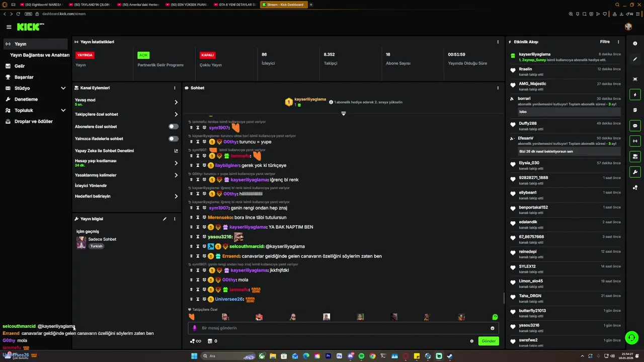
Task: Expand Takipçilere özel sohbet settings
Action: 176,115
